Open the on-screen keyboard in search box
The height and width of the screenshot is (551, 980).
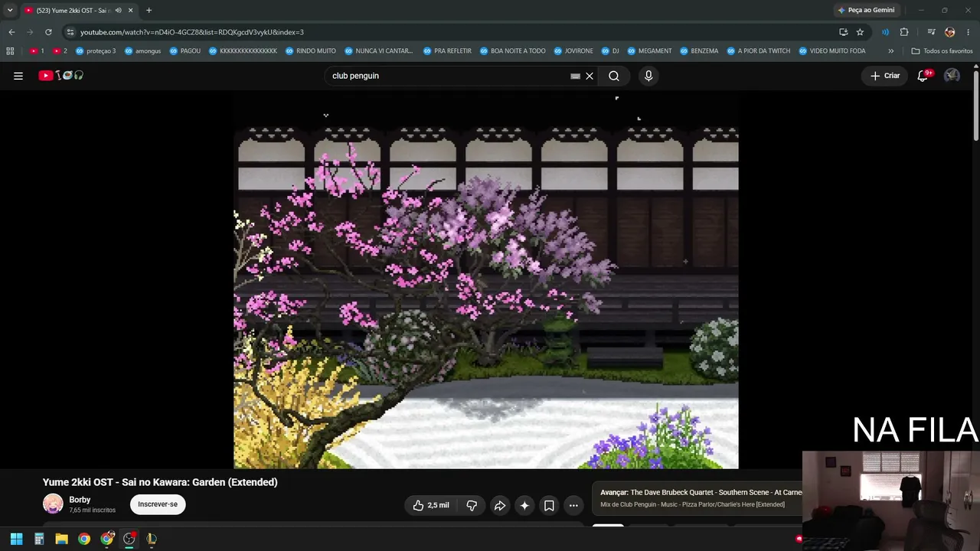click(x=575, y=76)
